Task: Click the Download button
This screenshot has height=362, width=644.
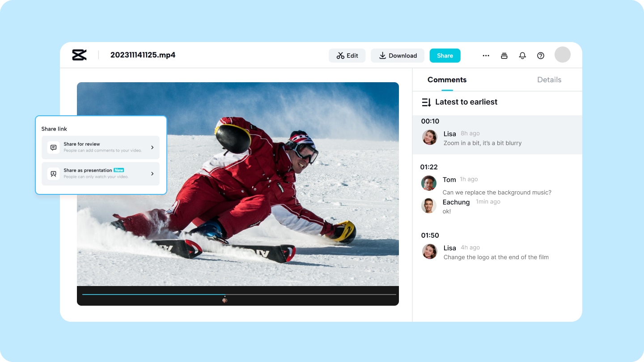Action: [x=397, y=56]
